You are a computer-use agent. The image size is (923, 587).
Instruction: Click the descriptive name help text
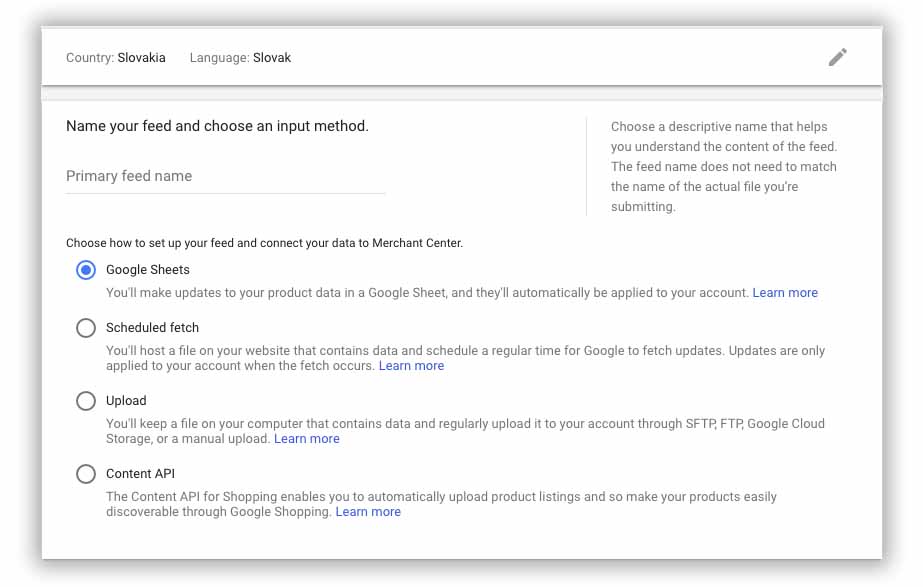(723, 167)
